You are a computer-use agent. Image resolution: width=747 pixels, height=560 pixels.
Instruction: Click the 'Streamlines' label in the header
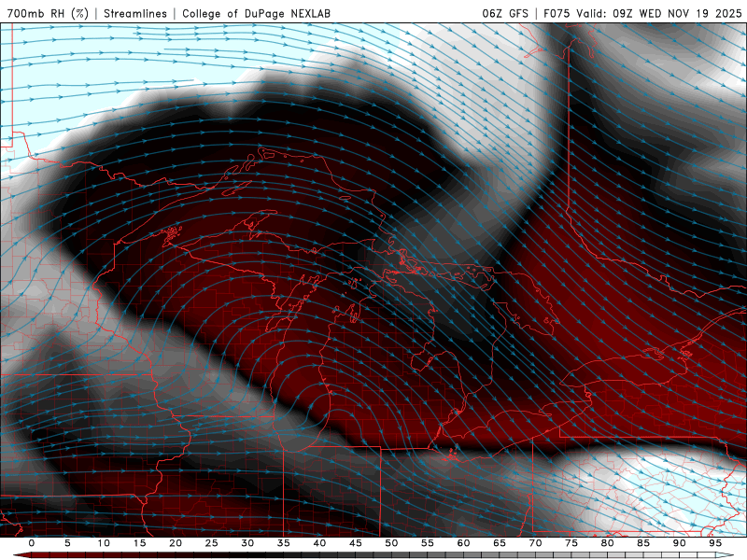135,13
